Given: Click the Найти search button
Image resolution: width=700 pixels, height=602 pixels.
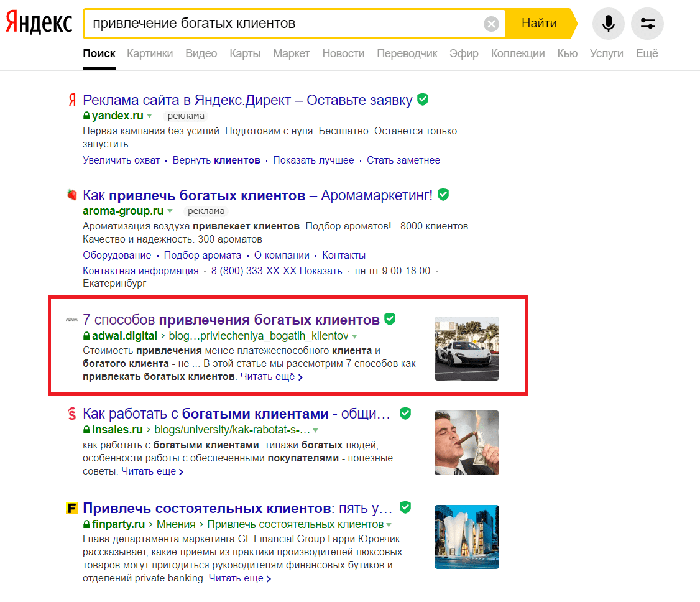Looking at the screenshot, I should (x=539, y=23).
